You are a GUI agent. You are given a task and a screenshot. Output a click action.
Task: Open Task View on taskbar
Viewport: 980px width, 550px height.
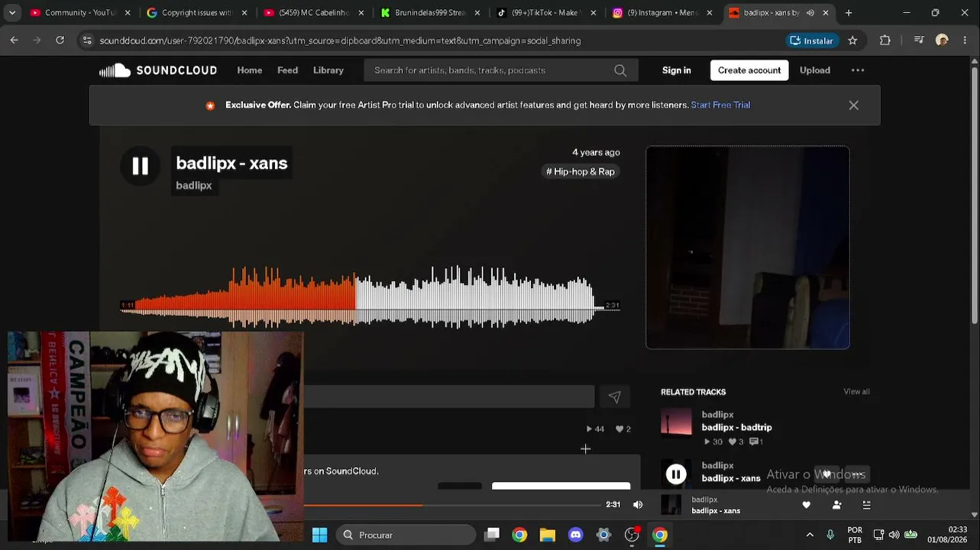pos(492,535)
